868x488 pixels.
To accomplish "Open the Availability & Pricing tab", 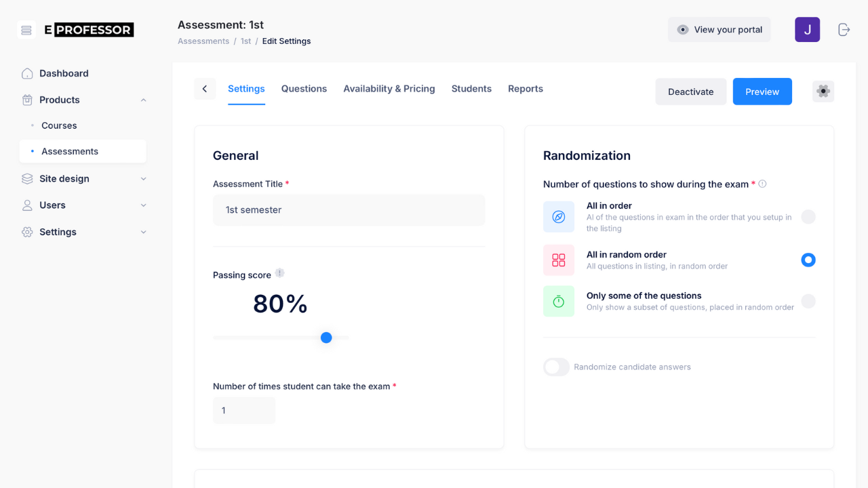I will click(x=389, y=89).
